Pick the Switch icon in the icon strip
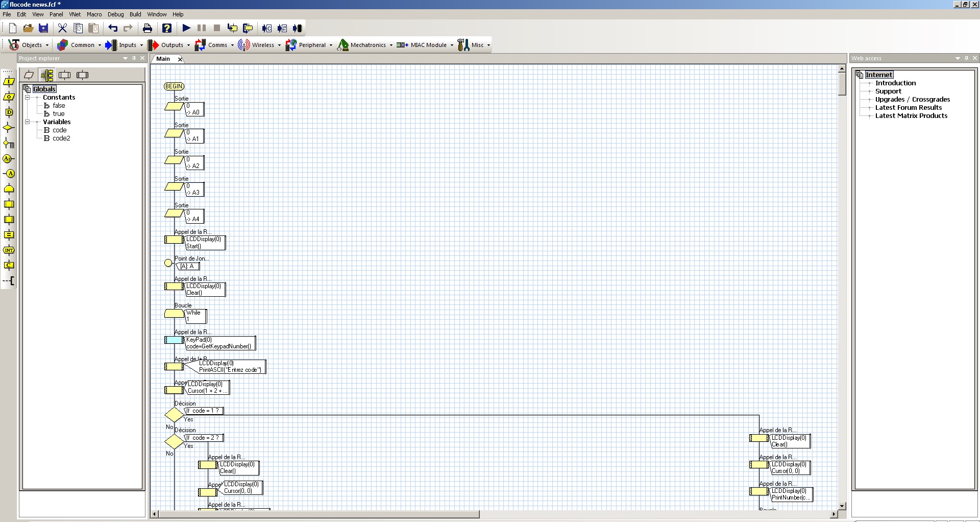 9,143
